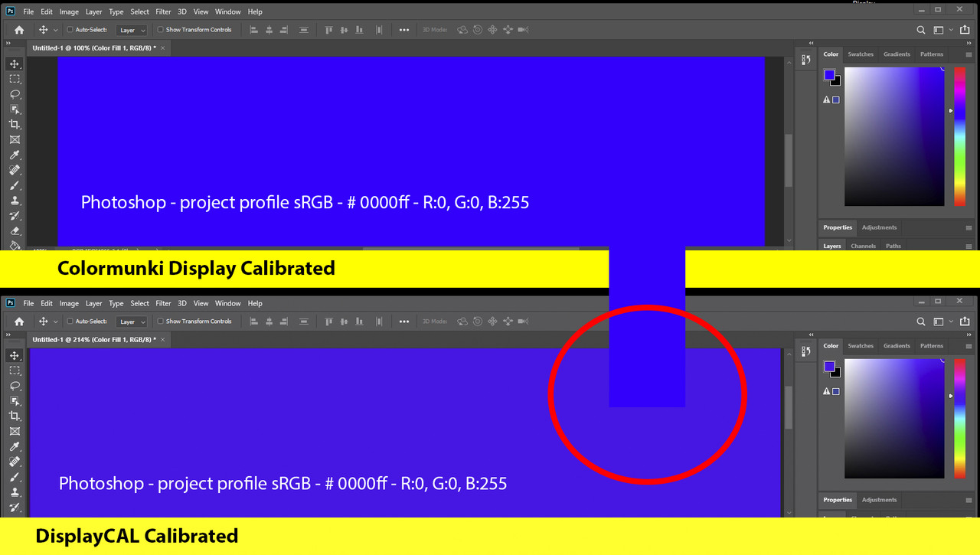Enable Auto-Select checkbox in top Photoshop window
The image size is (980, 555).
coord(70,30)
